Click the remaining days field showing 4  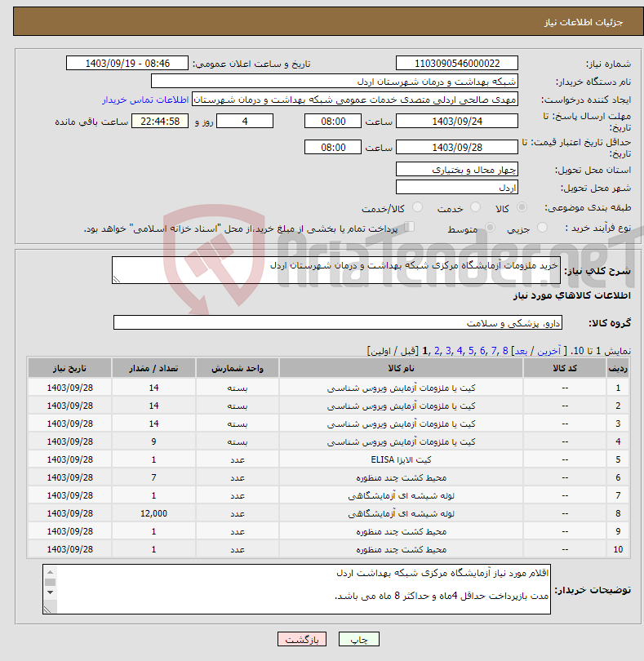245,122
